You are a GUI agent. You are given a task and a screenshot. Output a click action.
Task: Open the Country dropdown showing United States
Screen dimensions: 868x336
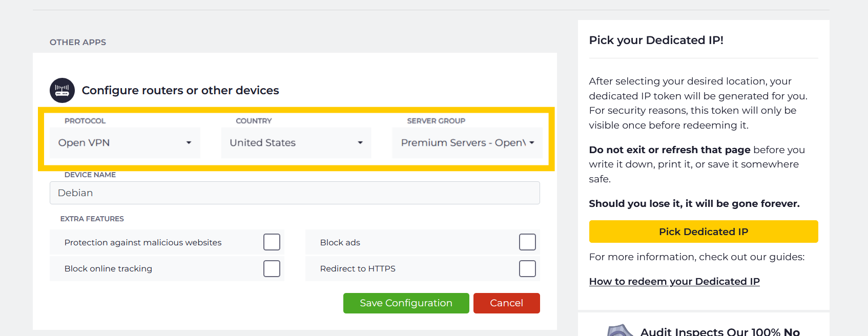pos(296,143)
